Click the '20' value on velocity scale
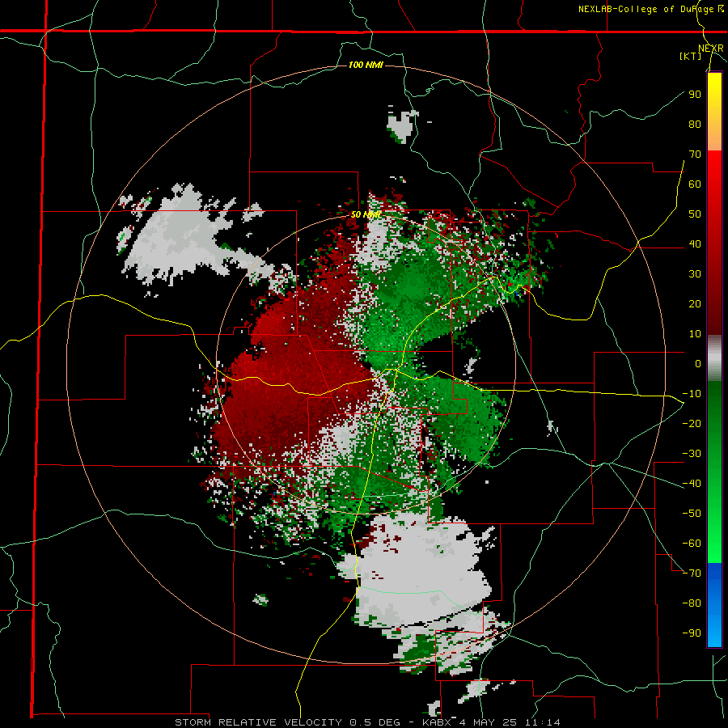The height and width of the screenshot is (728, 728). pos(695,304)
